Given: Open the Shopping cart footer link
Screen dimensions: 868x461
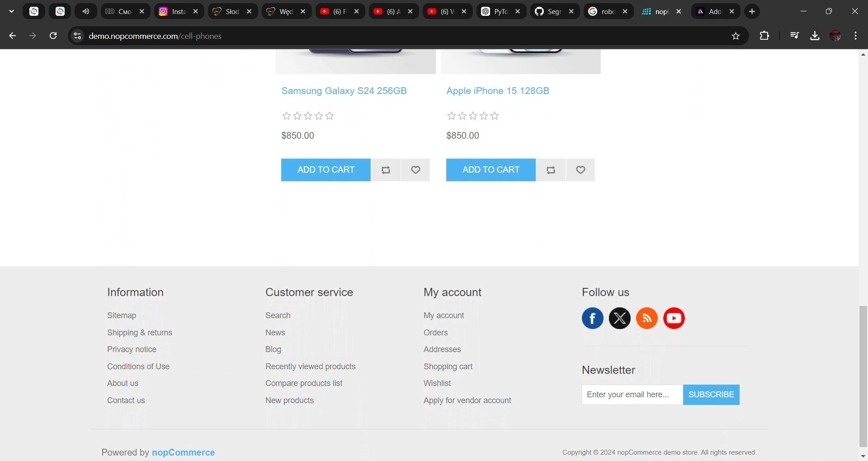Looking at the screenshot, I should tap(448, 367).
